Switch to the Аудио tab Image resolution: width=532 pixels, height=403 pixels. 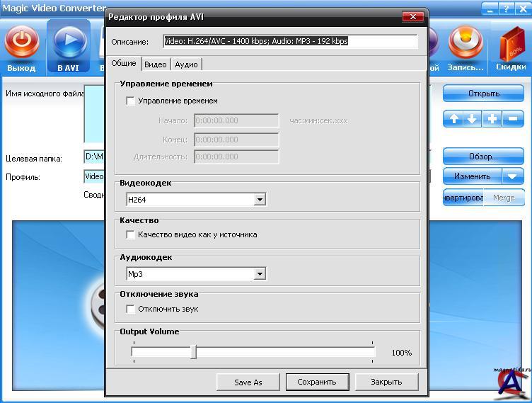(x=186, y=64)
